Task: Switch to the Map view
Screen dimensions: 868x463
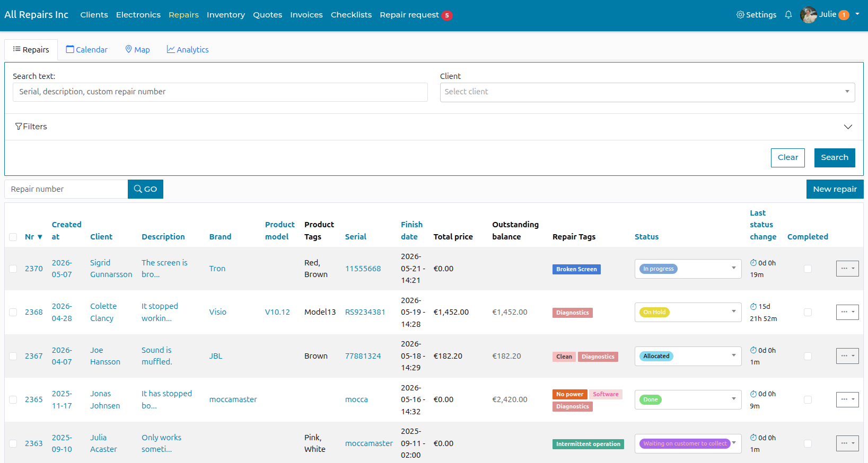Action: coord(137,50)
